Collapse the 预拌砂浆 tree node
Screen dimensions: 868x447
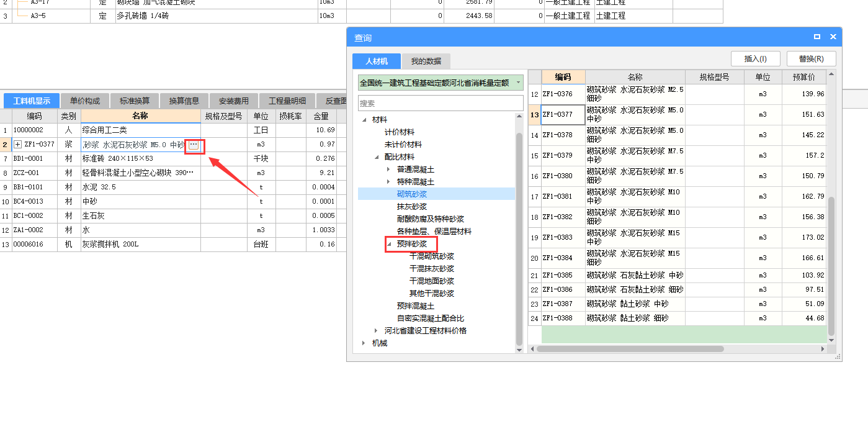point(389,244)
